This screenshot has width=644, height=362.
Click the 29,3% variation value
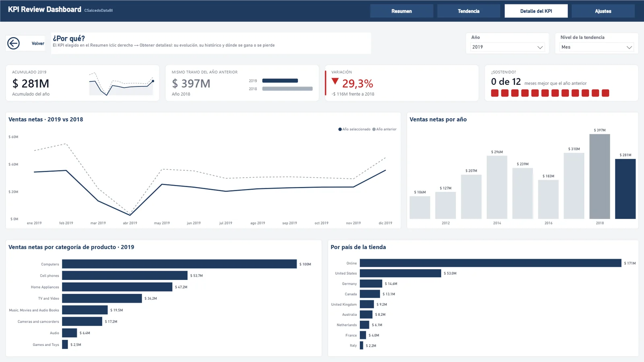tap(357, 84)
